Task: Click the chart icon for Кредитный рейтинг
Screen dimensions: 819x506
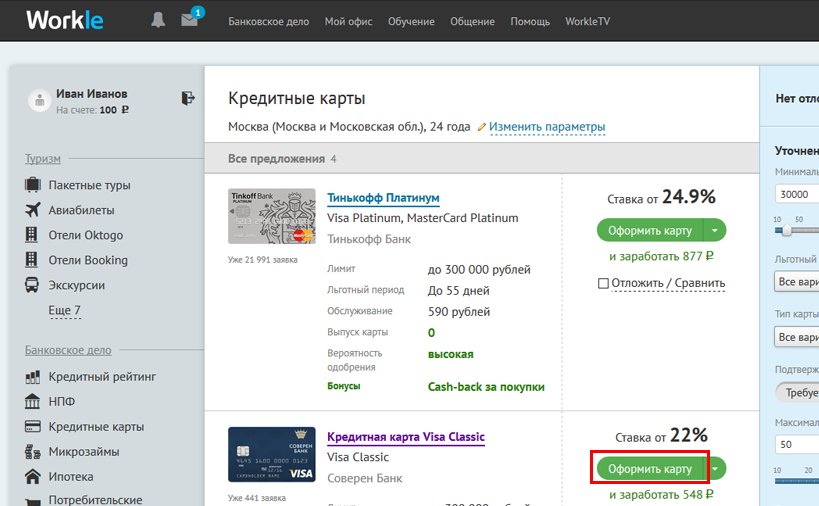Action: [x=32, y=376]
